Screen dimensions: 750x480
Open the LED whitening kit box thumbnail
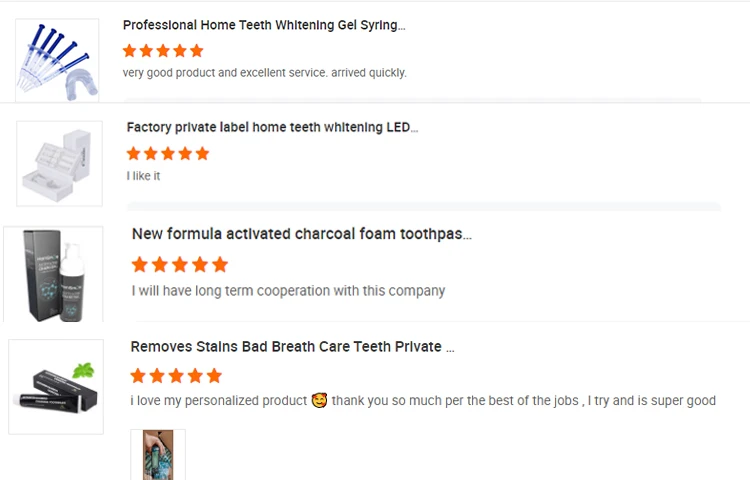pyautogui.click(x=59, y=163)
